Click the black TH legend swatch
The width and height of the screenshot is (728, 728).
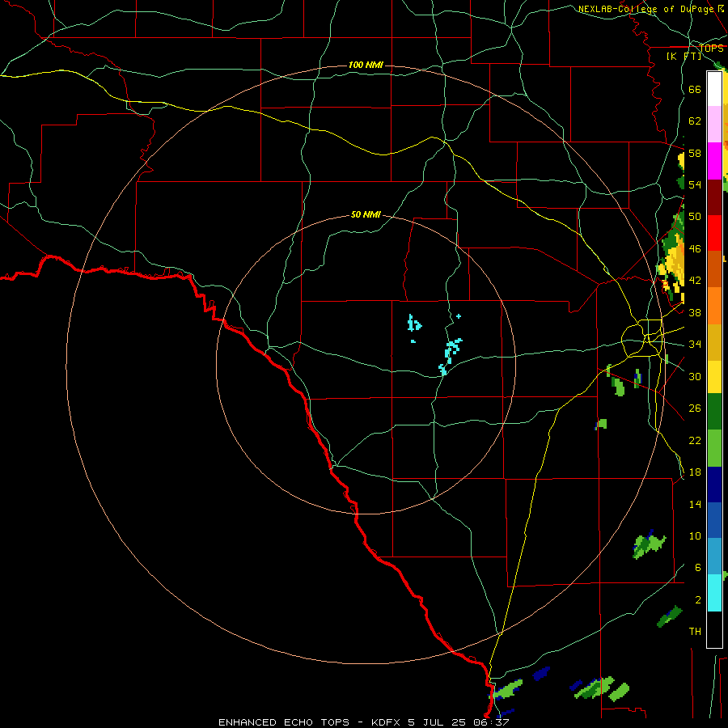click(x=714, y=629)
